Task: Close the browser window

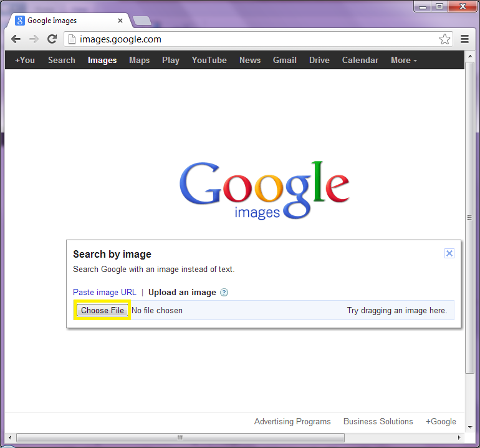Action: point(463,6)
